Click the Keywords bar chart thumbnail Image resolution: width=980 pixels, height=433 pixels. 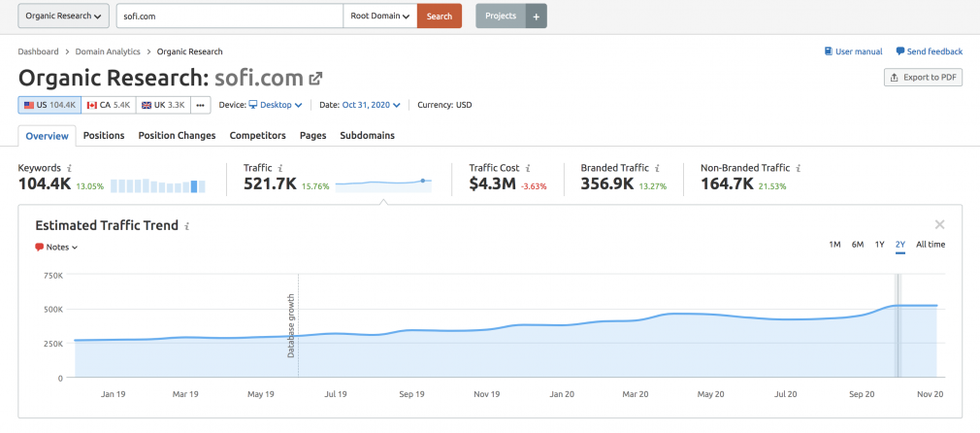click(x=158, y=185)
